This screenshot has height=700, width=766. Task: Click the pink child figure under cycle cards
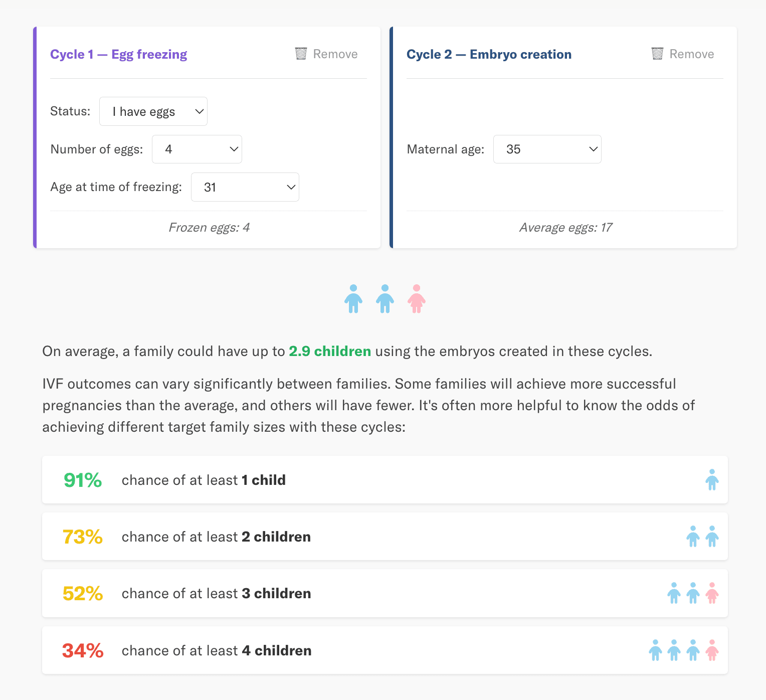(417, 299)
